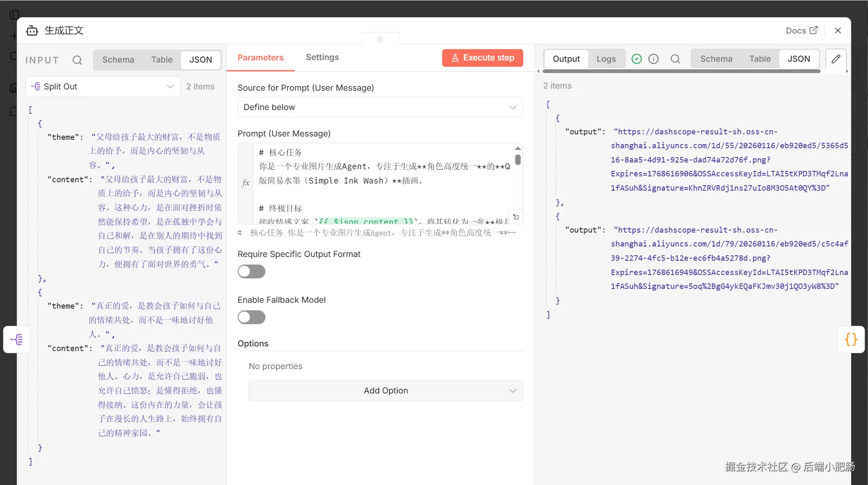Screen dimensions: 868x485
Task: Click the orange curly braces node icon
Action: pos(851,339)
